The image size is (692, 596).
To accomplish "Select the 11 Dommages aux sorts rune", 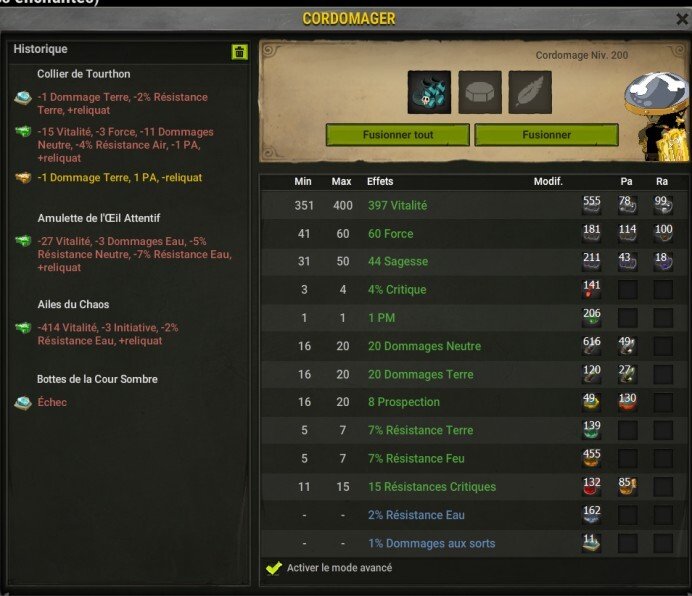I will pyautogui.click(x=591, y=543).
